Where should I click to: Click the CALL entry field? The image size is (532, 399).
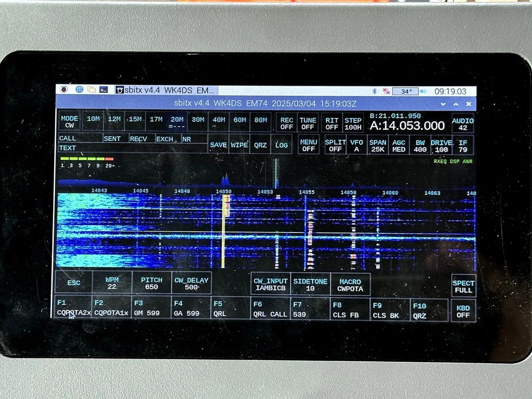coord(81,138)
